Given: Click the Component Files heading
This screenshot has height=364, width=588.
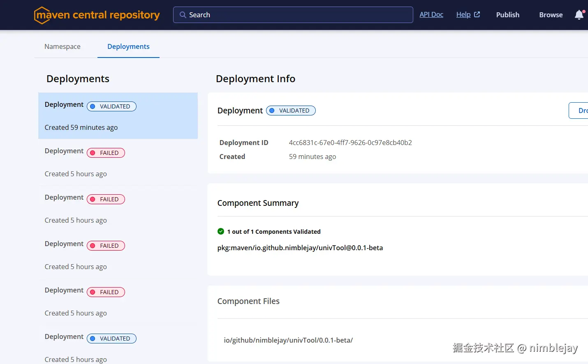Looking at the screenshot, I should click(248, 301).
